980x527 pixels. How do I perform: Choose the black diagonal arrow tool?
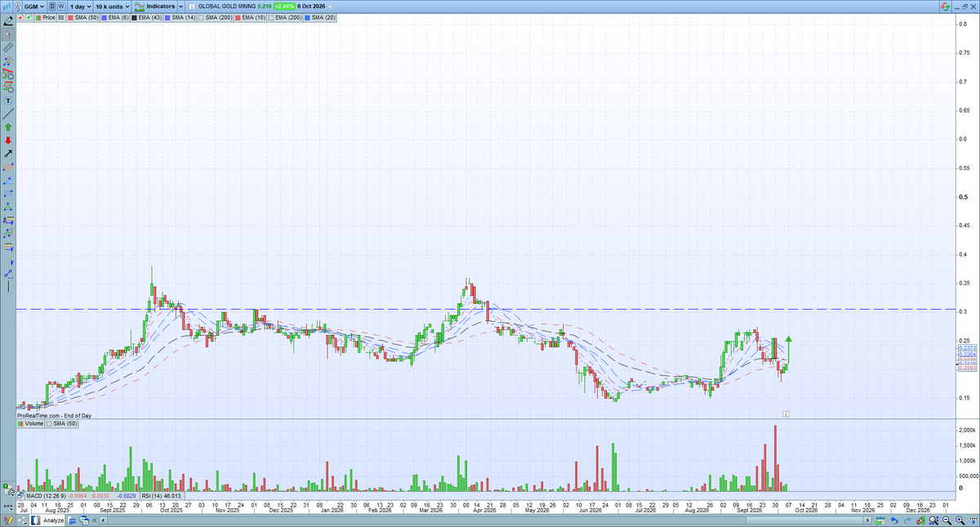point(8,153)
